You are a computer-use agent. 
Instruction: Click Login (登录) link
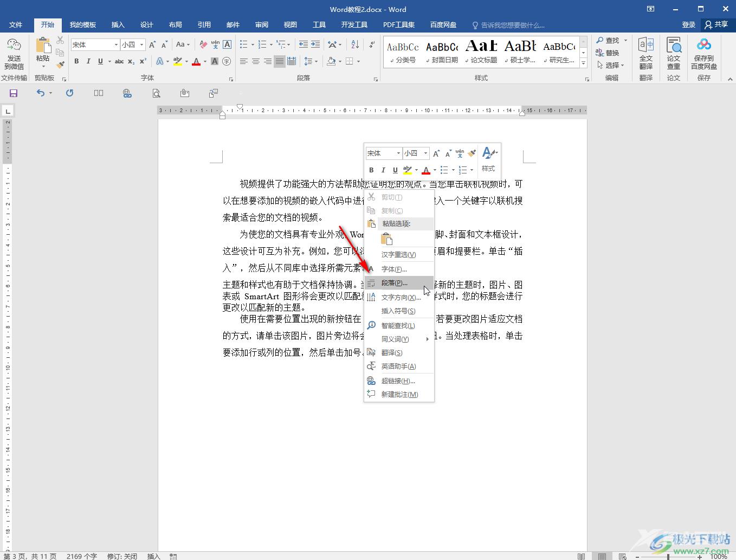(688, 25)
